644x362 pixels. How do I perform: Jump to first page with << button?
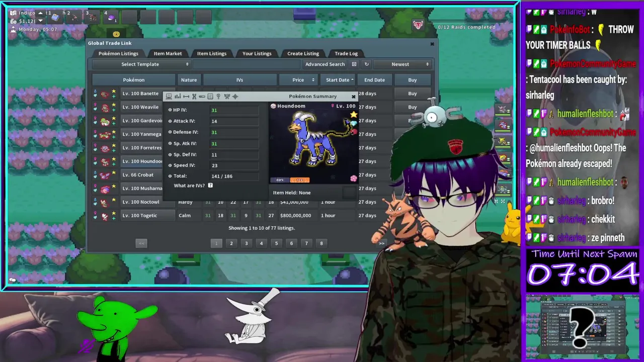(141, 243)
